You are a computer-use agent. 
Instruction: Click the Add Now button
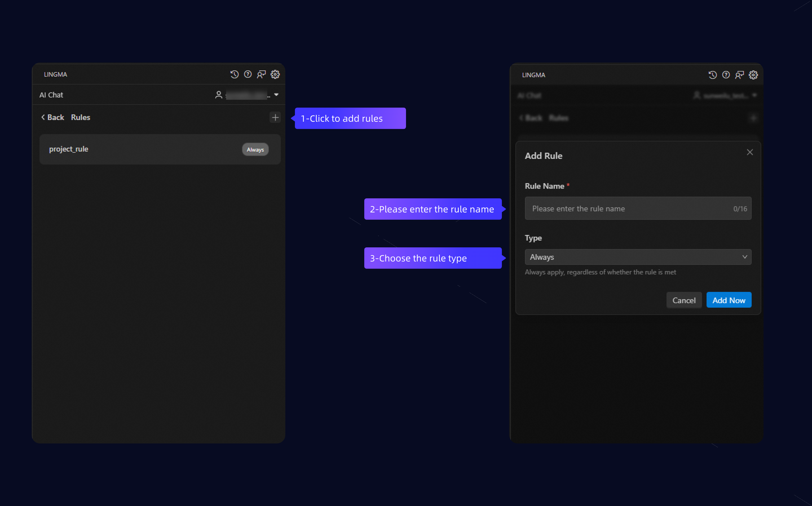coord(729,300)
